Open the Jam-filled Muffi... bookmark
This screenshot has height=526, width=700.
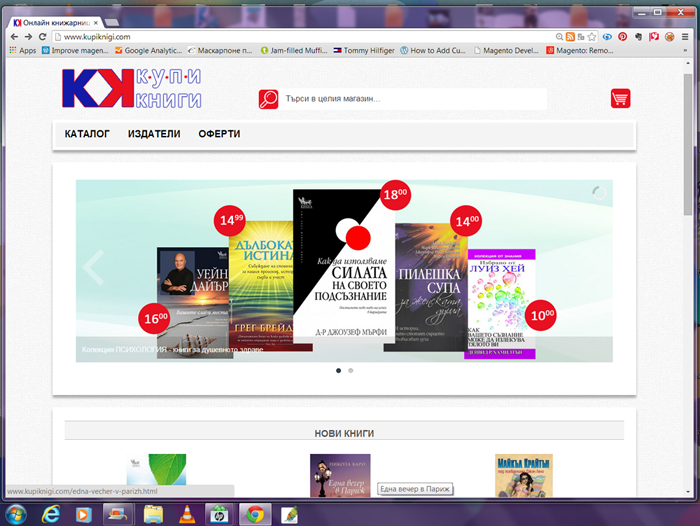pyautogui.click(x=294, y=50)
